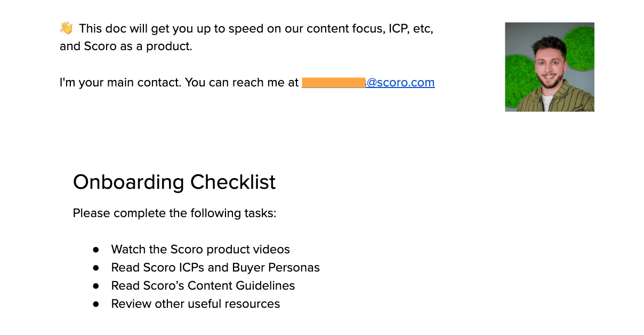
Task: Select "Read Scoro's Content Guidelines" item
Action: (203, 285)
